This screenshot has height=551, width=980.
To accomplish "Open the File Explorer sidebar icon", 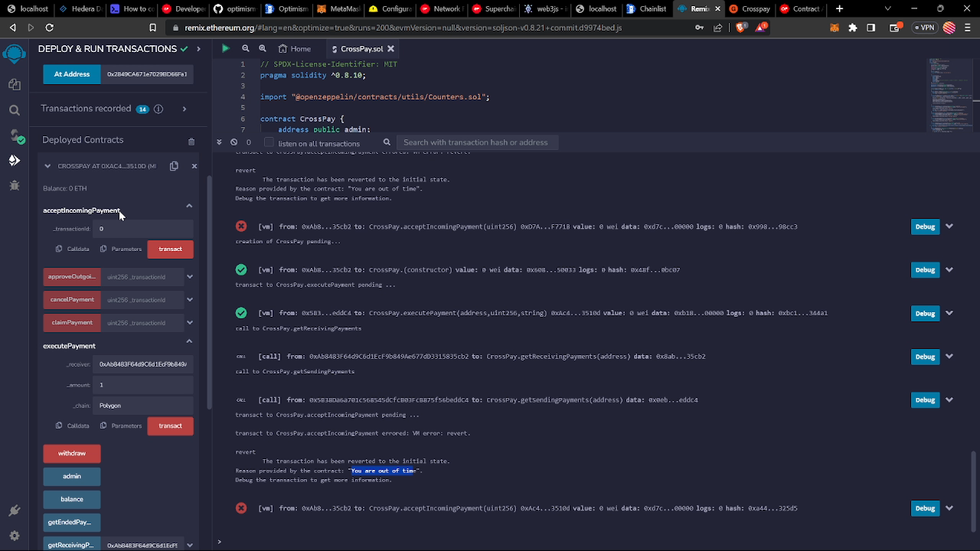I will tap(14, 84).
